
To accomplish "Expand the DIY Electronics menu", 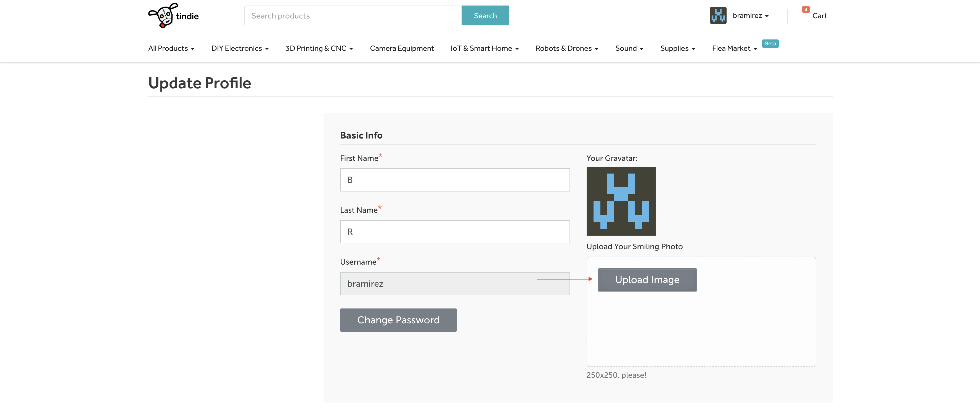I will coord(240,48).
